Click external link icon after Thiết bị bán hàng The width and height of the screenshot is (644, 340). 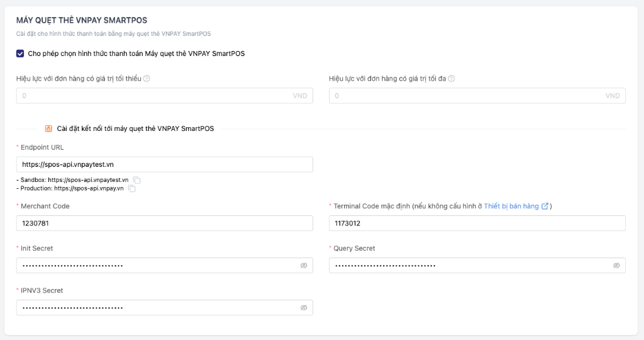click(545, 206)
